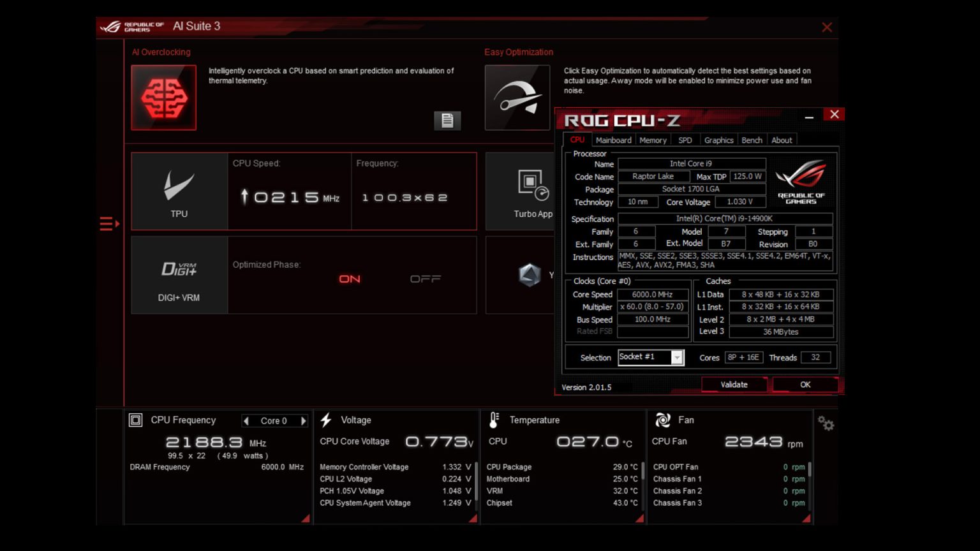
Task: Click the 'Chassis Fan 3' row
Action: 729,503
